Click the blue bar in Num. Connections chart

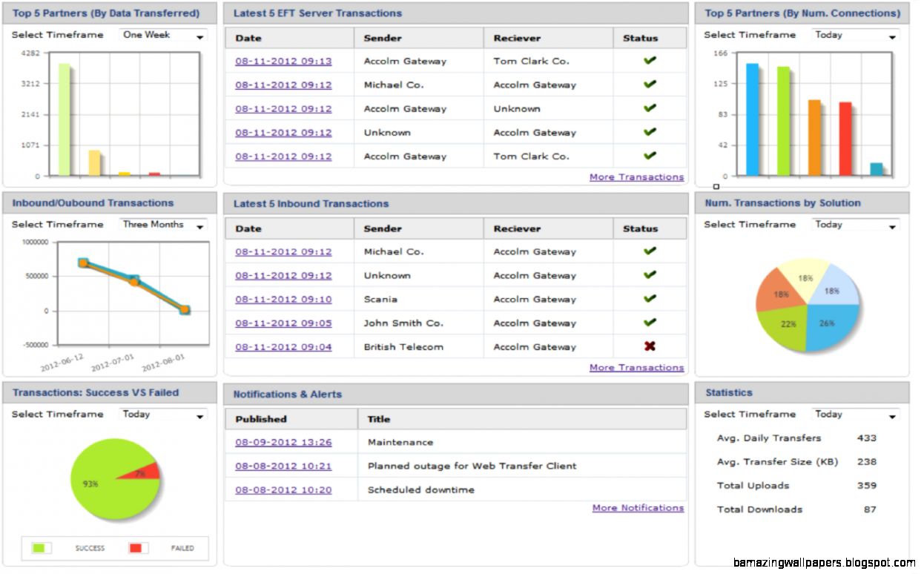(752, 120)
